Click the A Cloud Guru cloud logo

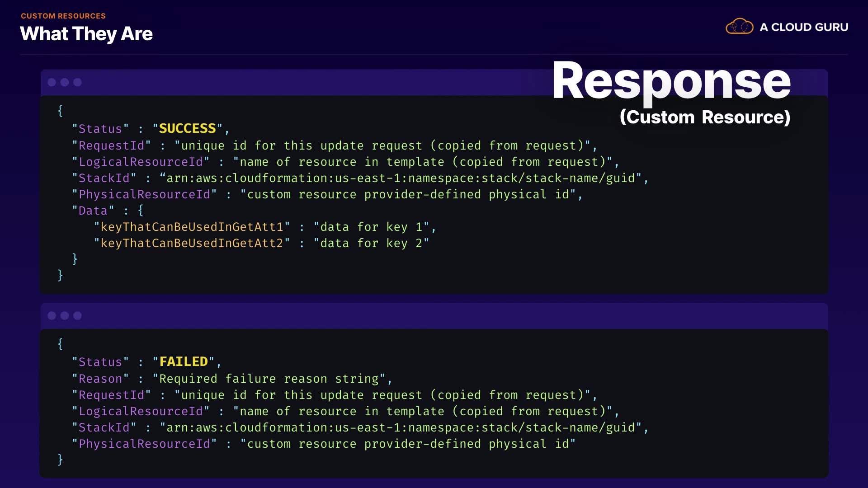(x=739, y=27)
